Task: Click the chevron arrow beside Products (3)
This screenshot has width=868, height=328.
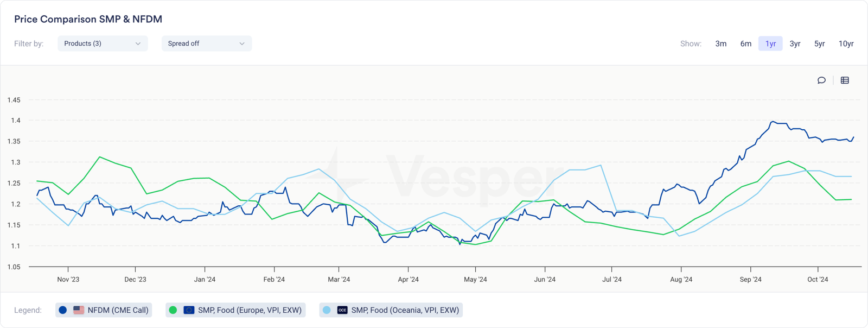Action: tap(138, 43)
